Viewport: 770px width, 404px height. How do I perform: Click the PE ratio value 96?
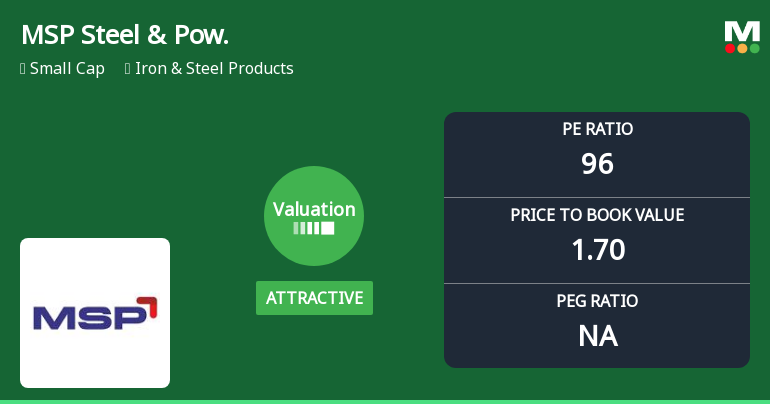pyautogui.click(x=597, y=163)
